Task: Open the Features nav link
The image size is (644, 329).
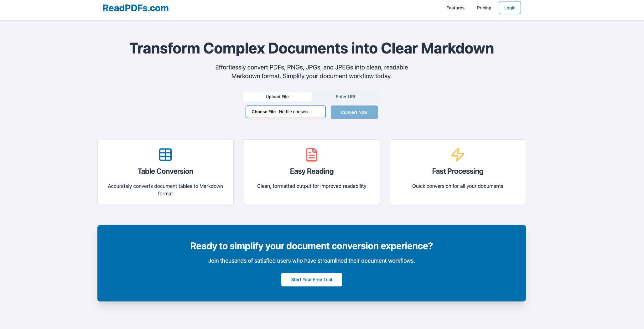Action: click(x=455, y=8)
